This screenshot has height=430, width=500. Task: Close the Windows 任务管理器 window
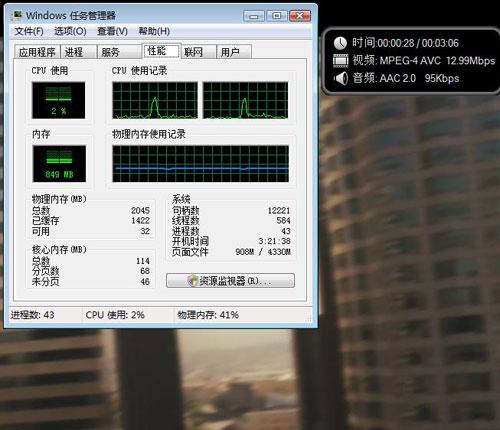coord(300,16)
